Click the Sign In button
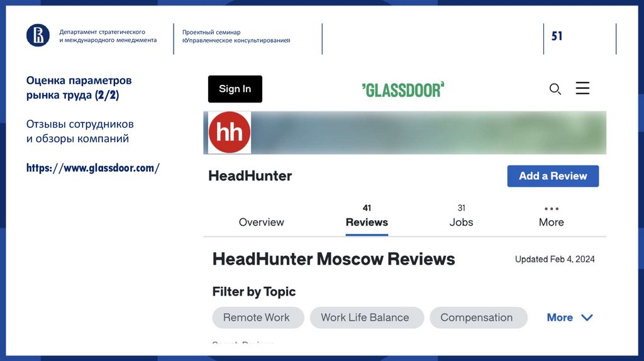Viewport: 644px width, 361px height. [235, 89]
